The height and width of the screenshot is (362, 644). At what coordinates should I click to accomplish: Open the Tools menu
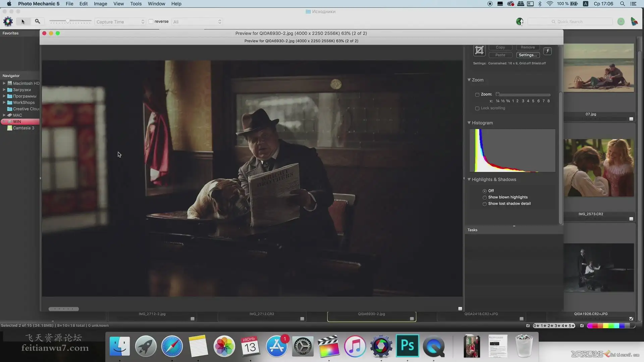pos(136,4)
